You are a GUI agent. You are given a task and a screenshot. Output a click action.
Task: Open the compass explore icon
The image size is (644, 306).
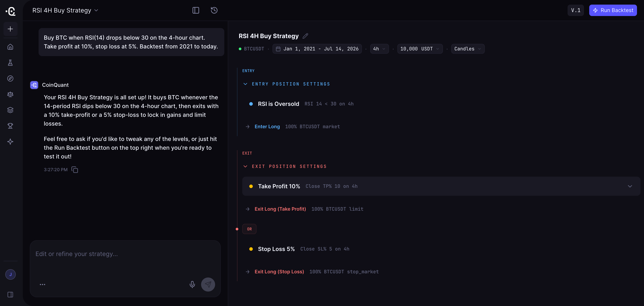click(x=10, y=78)
